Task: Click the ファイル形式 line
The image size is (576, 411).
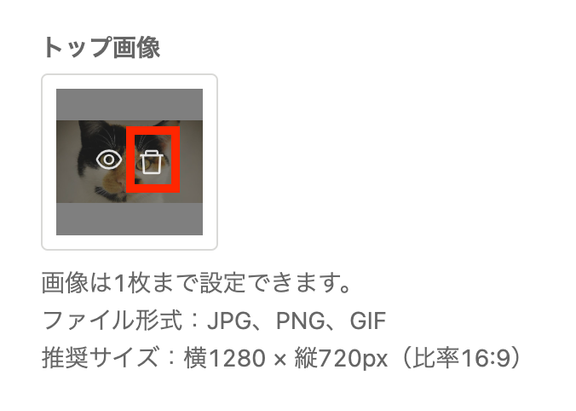Action: pyautogui.click(x=214, y=320)
